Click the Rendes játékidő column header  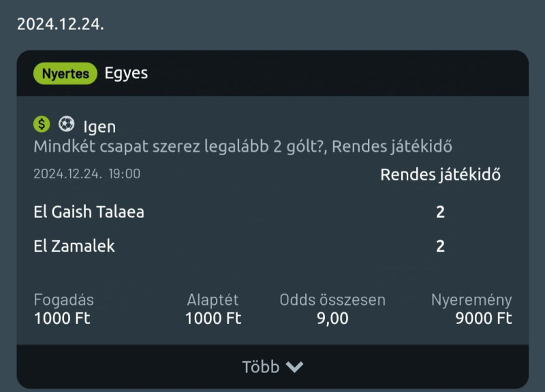pos(440,175)
